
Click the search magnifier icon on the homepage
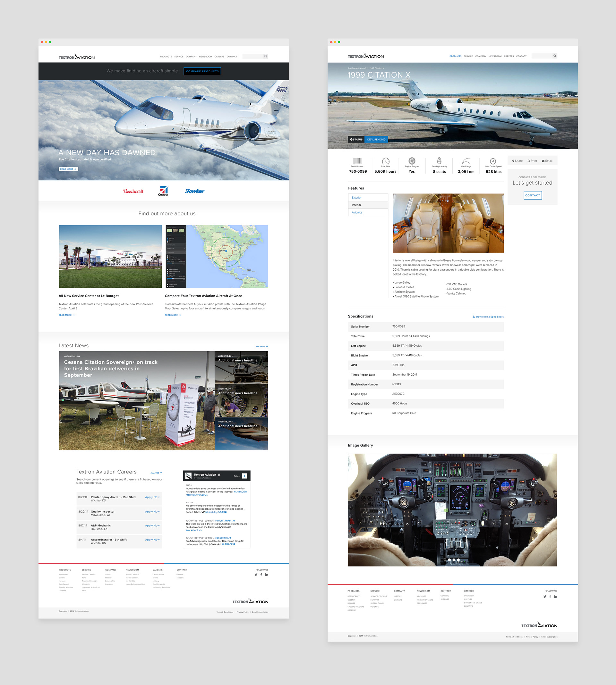coord(266,56)
